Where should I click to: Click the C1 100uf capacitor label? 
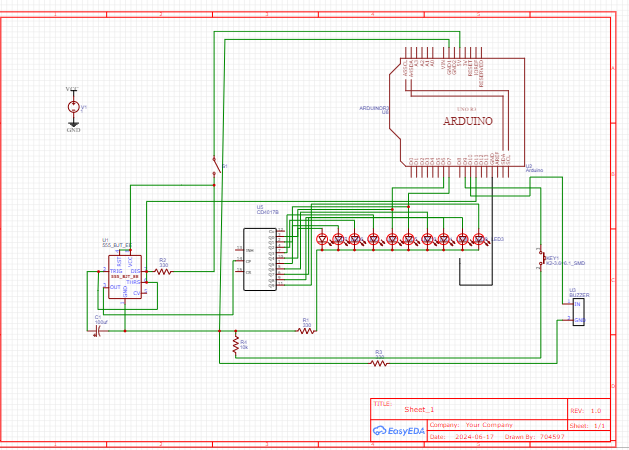pos(101,320)
